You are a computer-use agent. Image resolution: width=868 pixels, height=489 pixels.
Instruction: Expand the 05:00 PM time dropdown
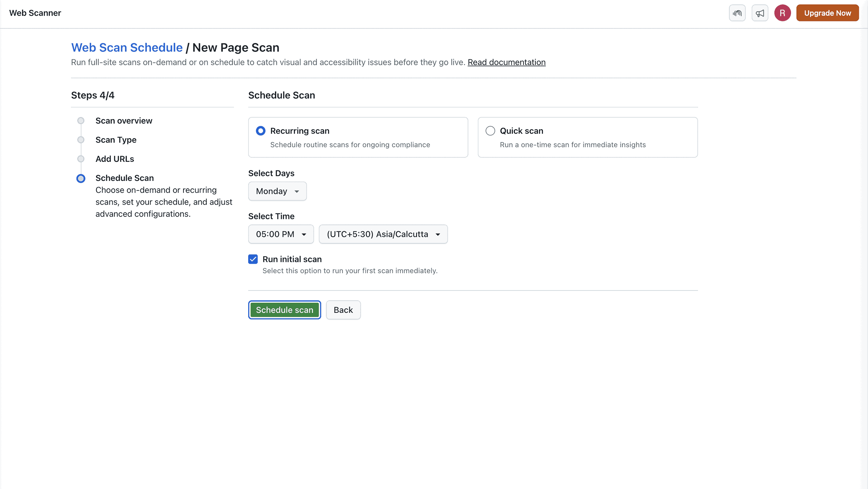click(281, 234)
